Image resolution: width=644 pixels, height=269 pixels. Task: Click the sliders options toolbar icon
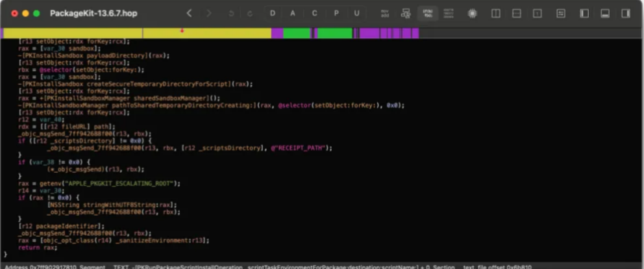point(561,14)
